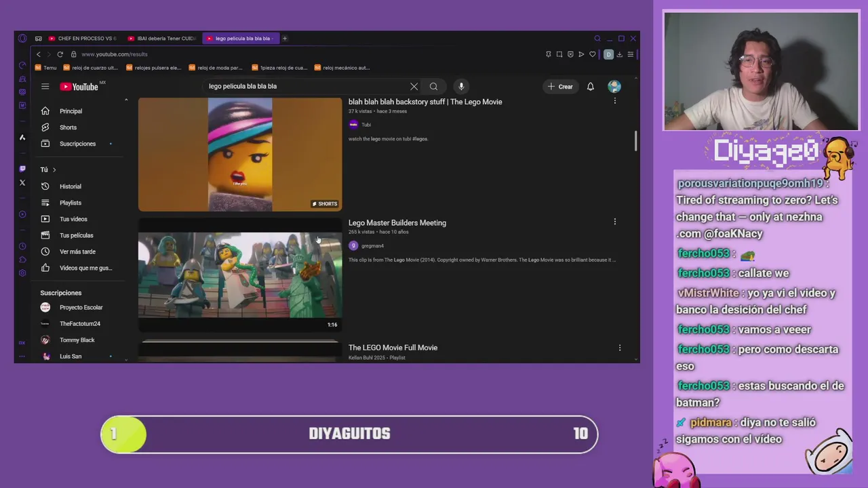Image resolution: width=868 pixels, height=488 pixels.
Task: Open browser downloads icon
Action: tap(619, 54)
